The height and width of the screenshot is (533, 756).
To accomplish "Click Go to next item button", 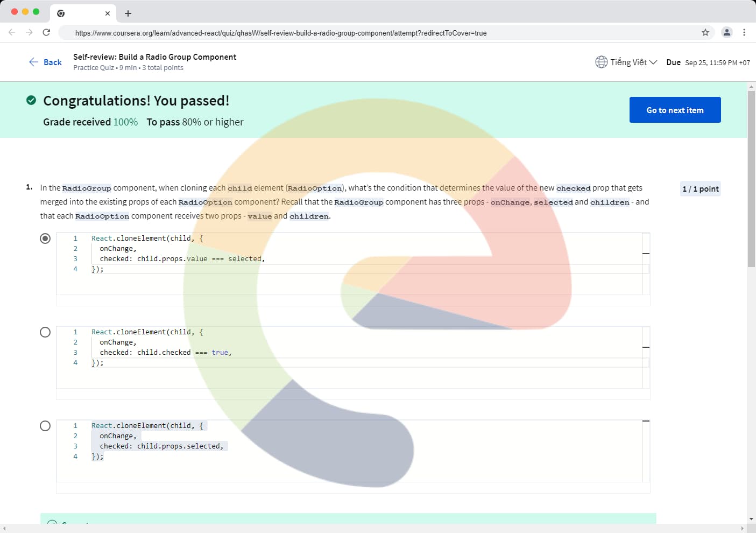I will coord(675,110).
